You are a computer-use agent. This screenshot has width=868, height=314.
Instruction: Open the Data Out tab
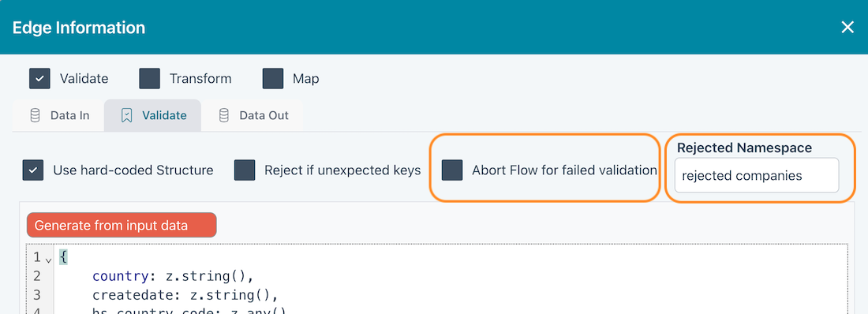(253, 115)
